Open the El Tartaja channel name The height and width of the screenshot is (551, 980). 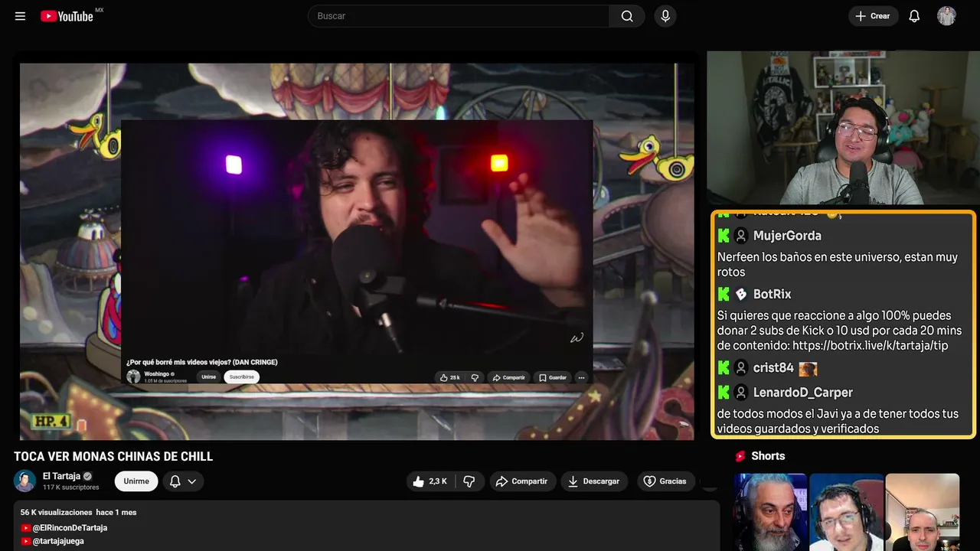61,476
